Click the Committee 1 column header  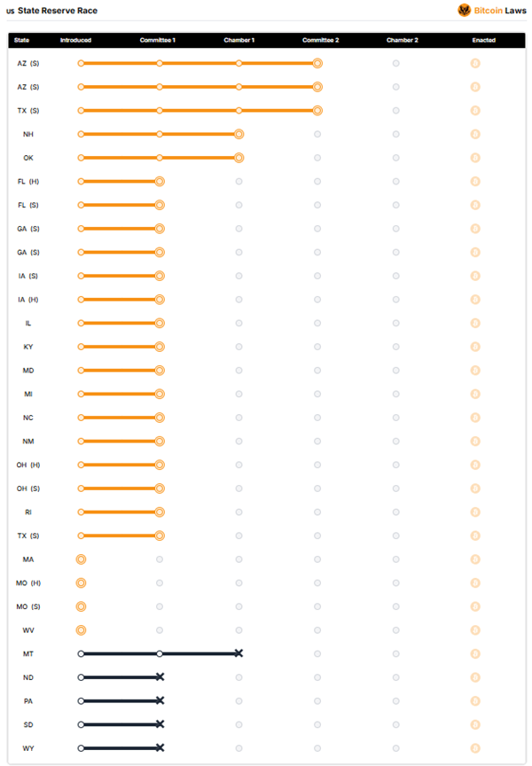(x=157, y=40)
